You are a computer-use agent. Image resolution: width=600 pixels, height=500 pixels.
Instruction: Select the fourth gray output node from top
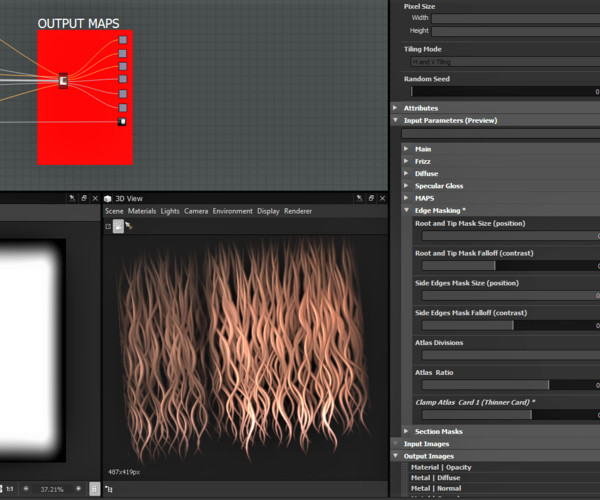(x=122, y=79)
